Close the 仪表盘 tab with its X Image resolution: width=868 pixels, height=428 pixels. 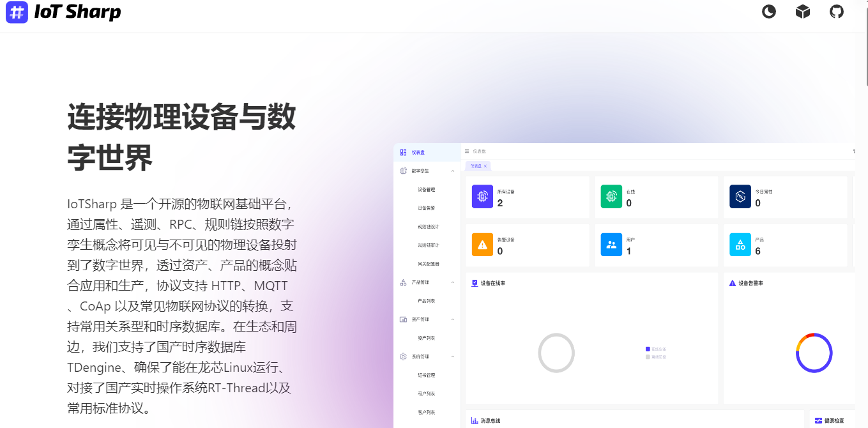coord(485,165)
